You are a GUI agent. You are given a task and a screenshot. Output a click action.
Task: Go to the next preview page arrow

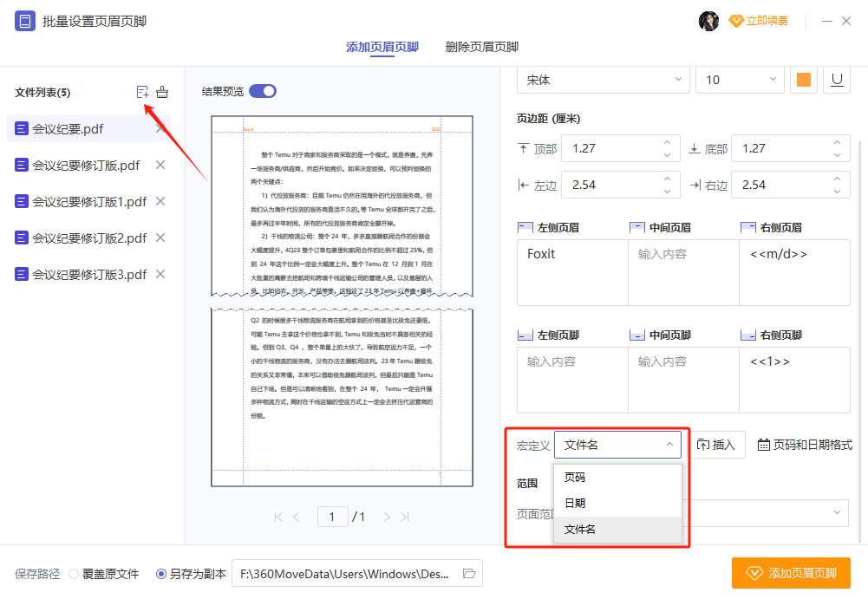pos(387,517)
